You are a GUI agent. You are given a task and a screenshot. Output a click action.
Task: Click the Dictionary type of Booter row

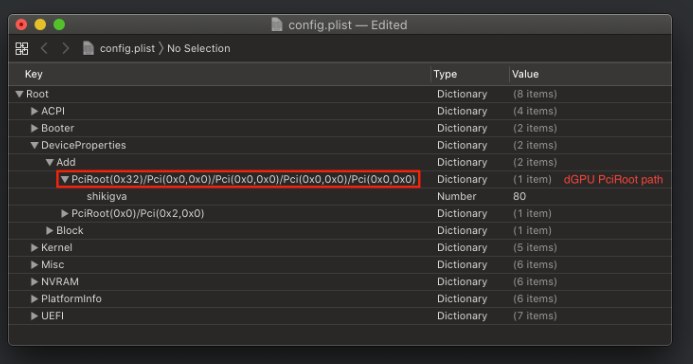click(462, 128)
